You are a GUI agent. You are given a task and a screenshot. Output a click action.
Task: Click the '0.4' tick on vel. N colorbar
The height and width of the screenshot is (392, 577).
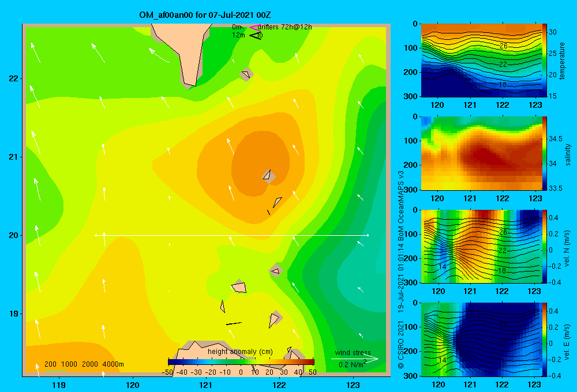point(553,218)
